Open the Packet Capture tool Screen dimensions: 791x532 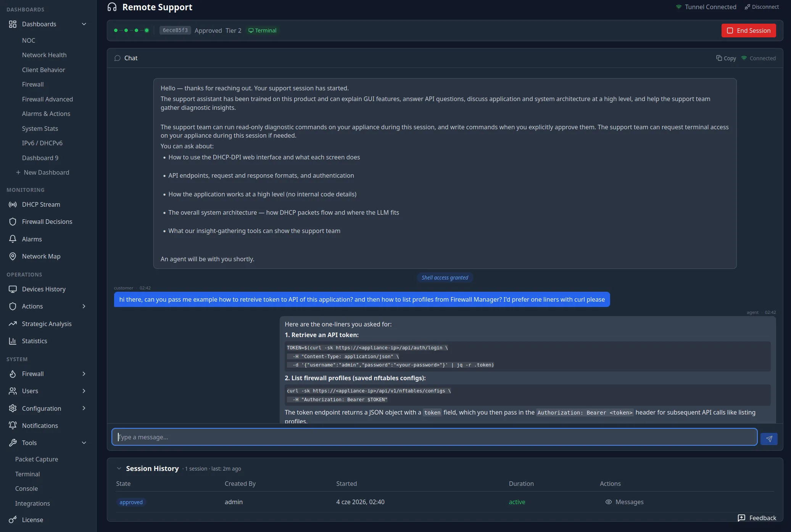click(x=37, y=459)
